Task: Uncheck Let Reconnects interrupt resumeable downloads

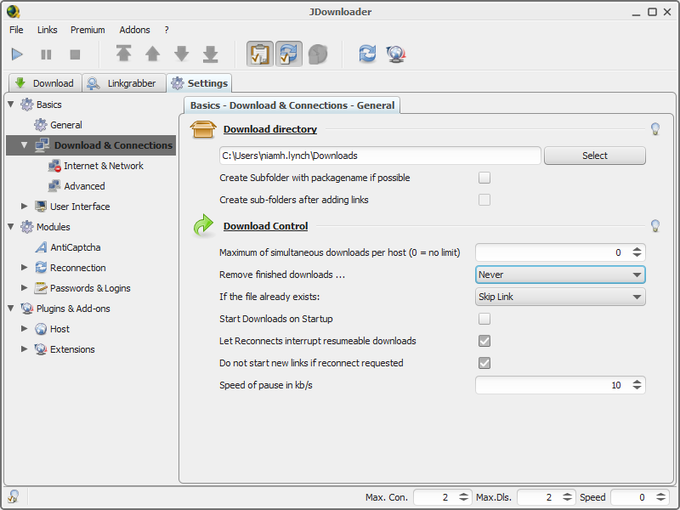Action: 484,341
